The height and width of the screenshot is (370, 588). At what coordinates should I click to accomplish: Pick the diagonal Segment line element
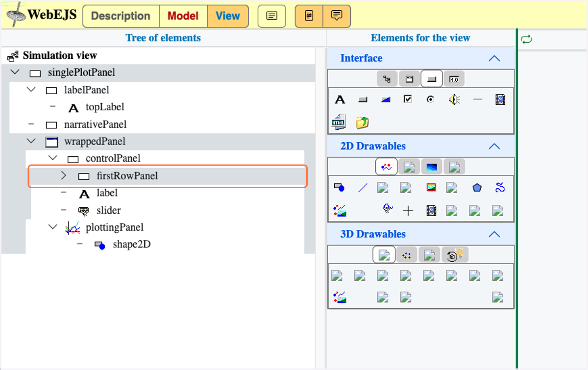pos(363,187)
